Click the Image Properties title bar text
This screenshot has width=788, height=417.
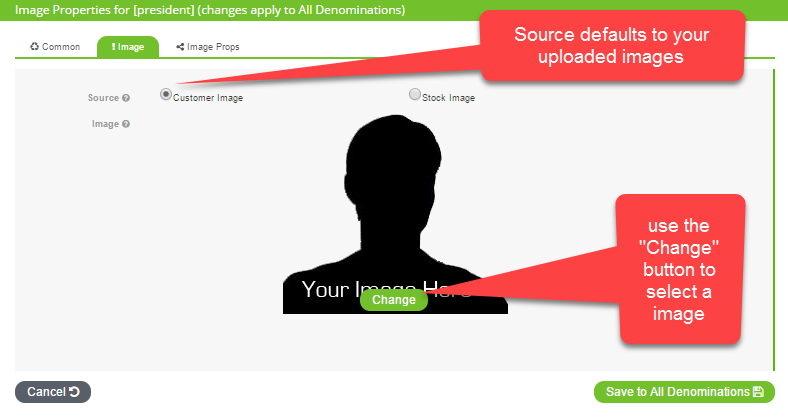[210, 10]
